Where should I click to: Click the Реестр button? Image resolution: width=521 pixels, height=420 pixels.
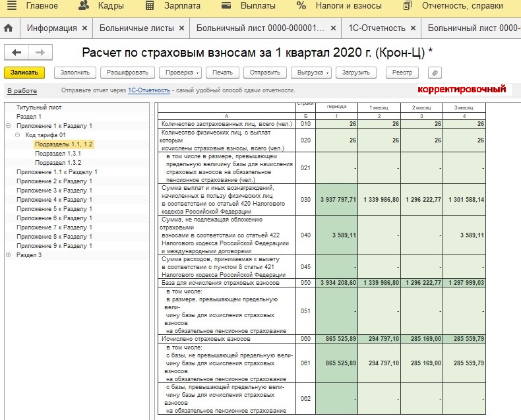point(402,73)
